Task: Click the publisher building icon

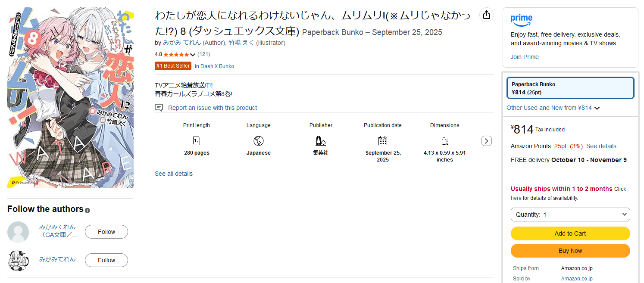Action: [321, 141]
